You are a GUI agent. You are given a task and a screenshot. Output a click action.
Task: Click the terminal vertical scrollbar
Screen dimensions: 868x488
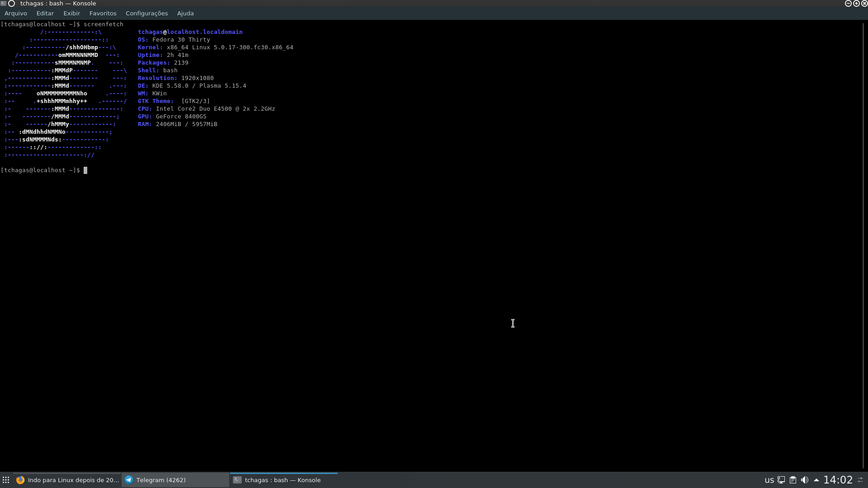click(x=863, y=245)
